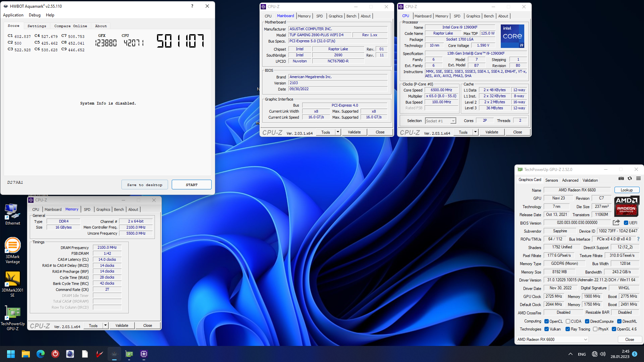This screenshot has height=362, width=644.
Task: Open the Windows Start menu
Action: click(x=11, y=354)
